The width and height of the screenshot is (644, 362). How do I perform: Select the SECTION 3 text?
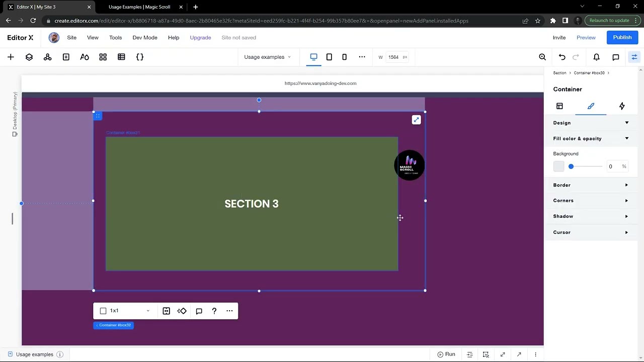click(x=252, y=204)
